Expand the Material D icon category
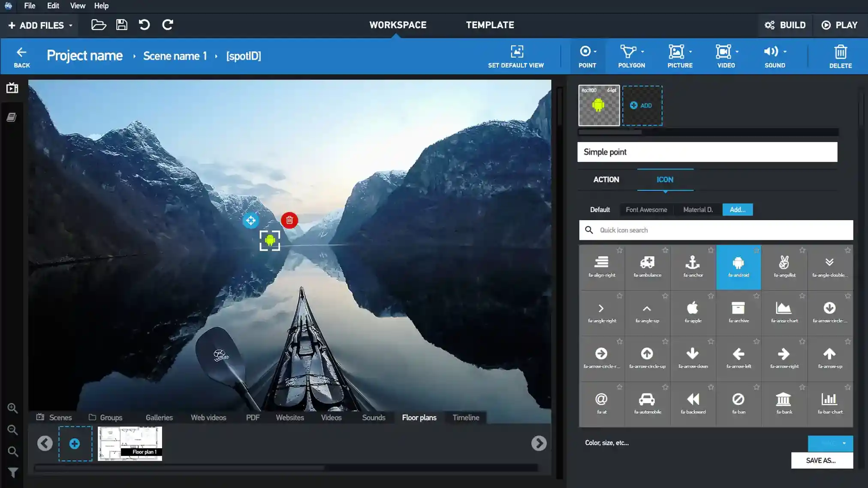Image resolution: width=868 pixels, height=488 pixels. [697, 209]
